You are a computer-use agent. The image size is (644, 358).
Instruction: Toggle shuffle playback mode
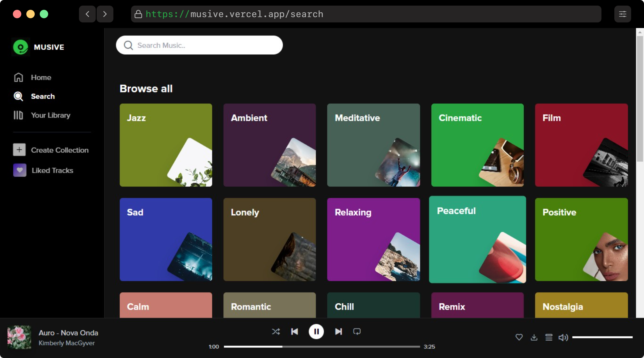pyautogui.click(x=276, y=332)
